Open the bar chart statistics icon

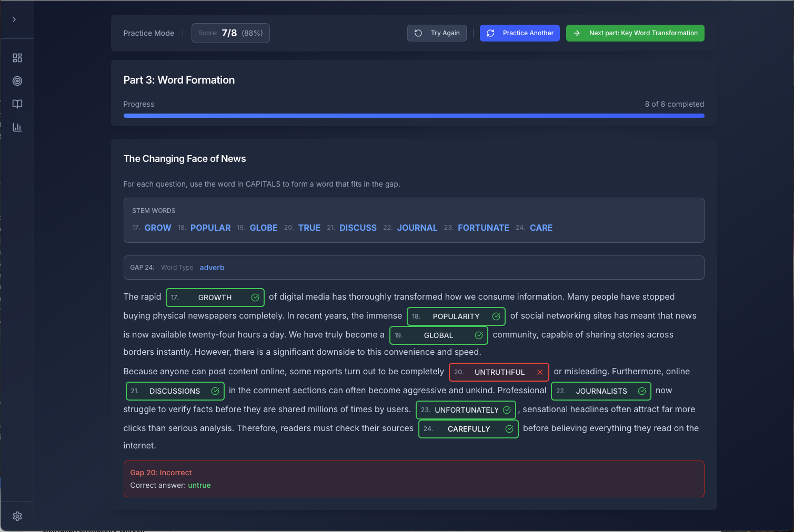17,127
